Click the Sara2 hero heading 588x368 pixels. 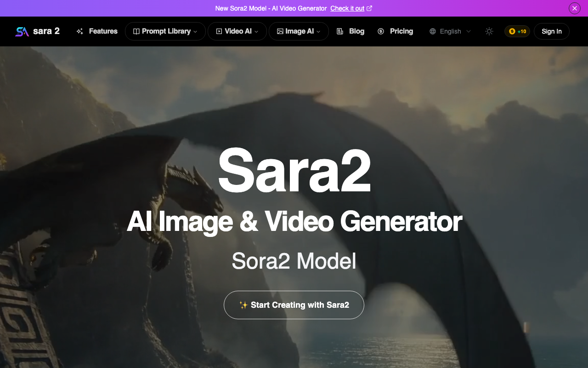(294, 170)
